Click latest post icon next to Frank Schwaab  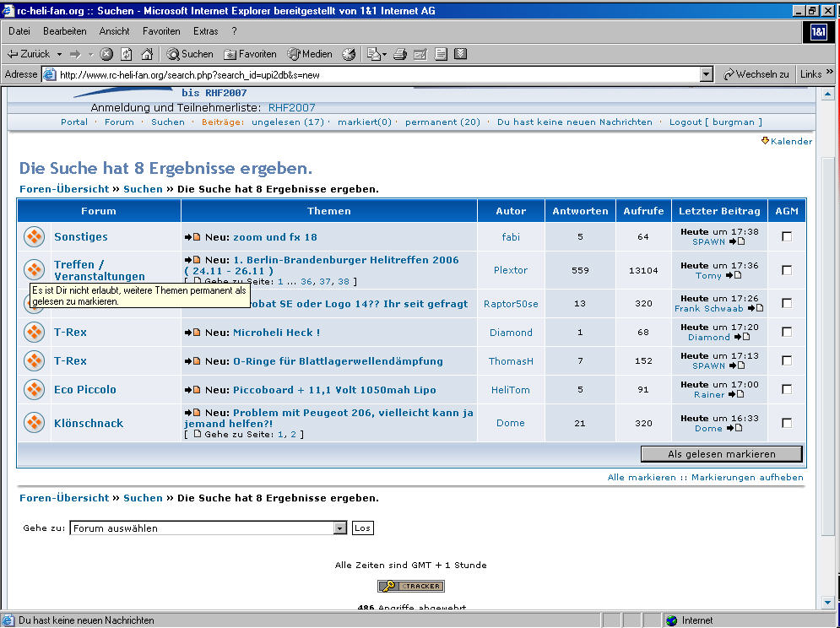(x=756, y=308)
